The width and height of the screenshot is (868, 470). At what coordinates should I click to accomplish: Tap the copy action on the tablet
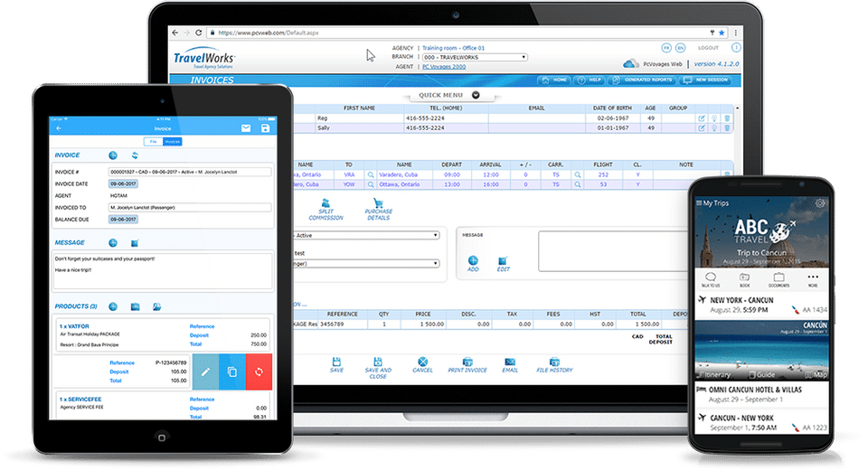232,372
